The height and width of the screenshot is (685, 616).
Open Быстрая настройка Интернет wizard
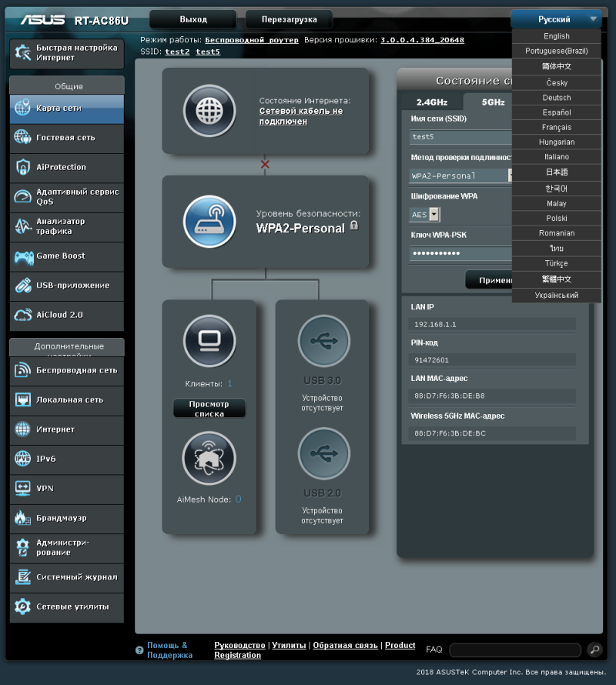point(67,53)
